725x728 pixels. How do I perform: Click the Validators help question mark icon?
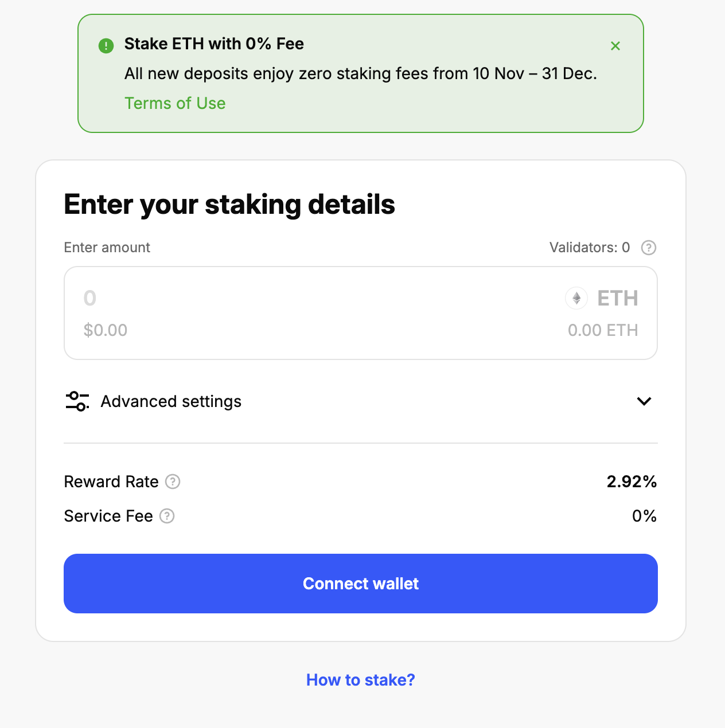point(649,248)
